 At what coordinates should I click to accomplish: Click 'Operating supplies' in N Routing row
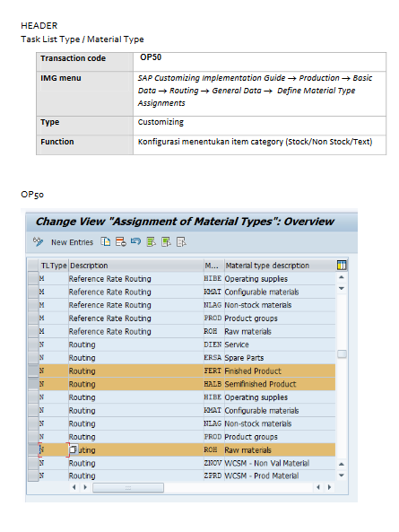[x=280, y=397]
